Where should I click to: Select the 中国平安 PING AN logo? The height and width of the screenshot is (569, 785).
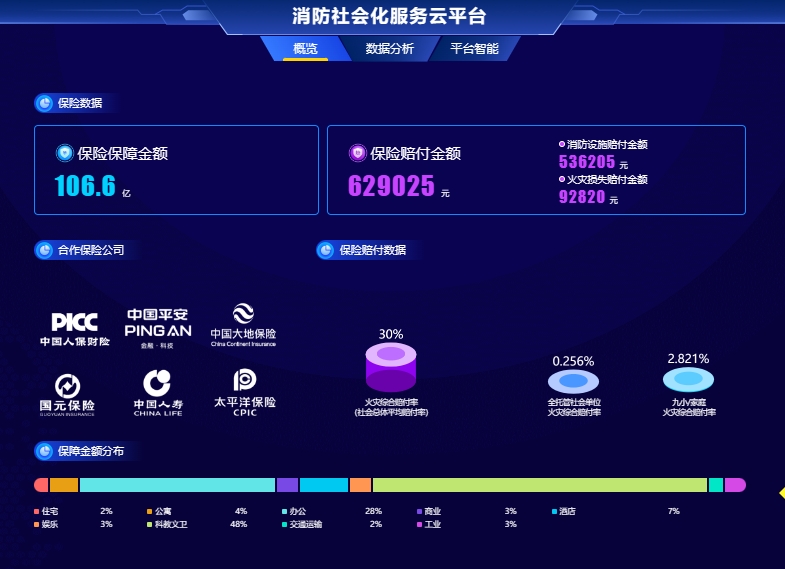158,327
